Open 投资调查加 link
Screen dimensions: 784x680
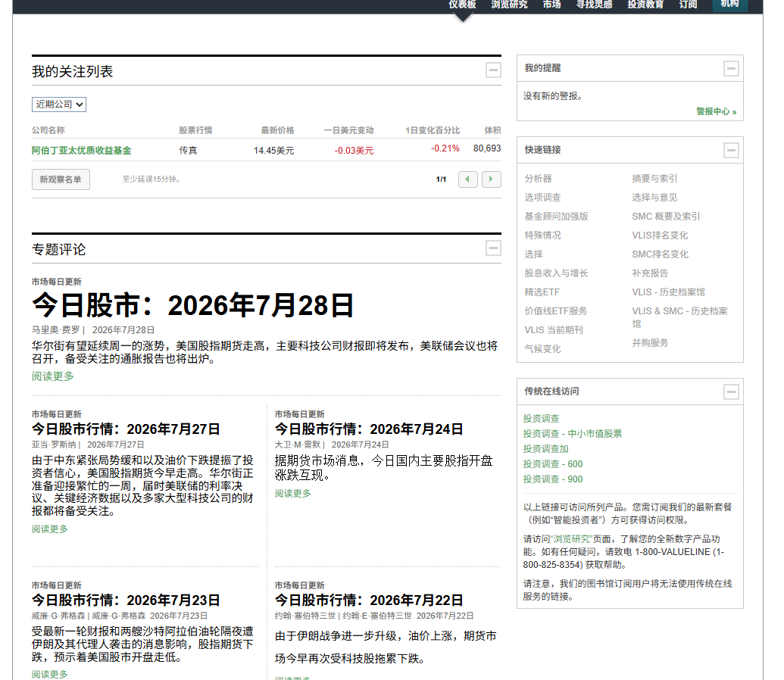click(x=545, y=449)
